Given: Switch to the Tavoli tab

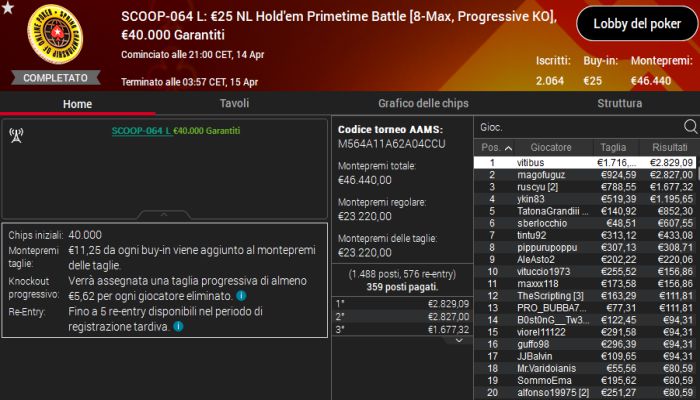Looking at the screenshot, I should point(234,103).
